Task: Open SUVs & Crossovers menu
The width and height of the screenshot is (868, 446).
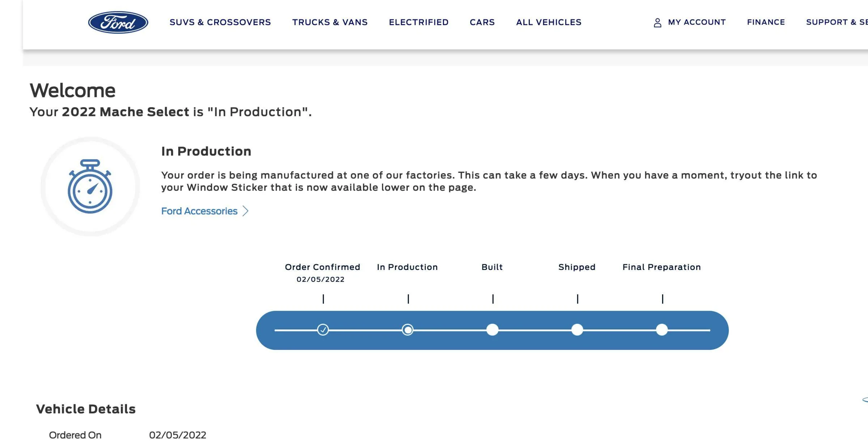Action: pos(220,22)
